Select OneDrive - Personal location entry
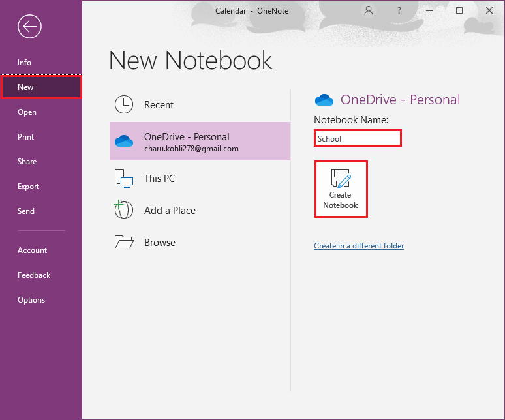The height and width of the screenshot is (420, 505). click(x=200, y=141)
